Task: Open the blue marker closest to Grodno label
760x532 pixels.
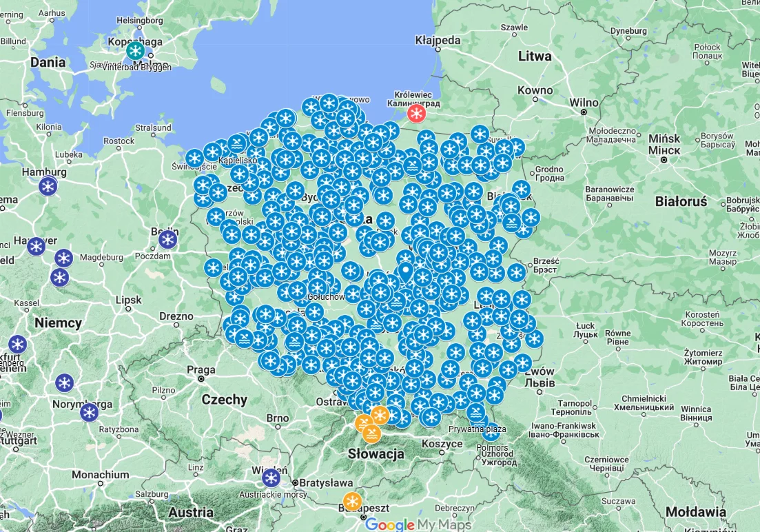Action: click(522, 190)
